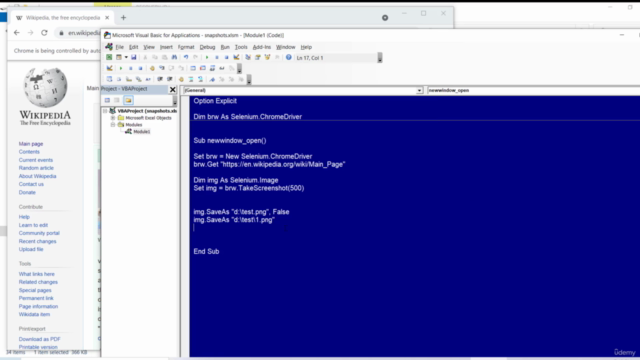Image resolution: width=640 pixels, height=360 pixels.
Task: Open the Tools menu
Action: pos(241,47)
